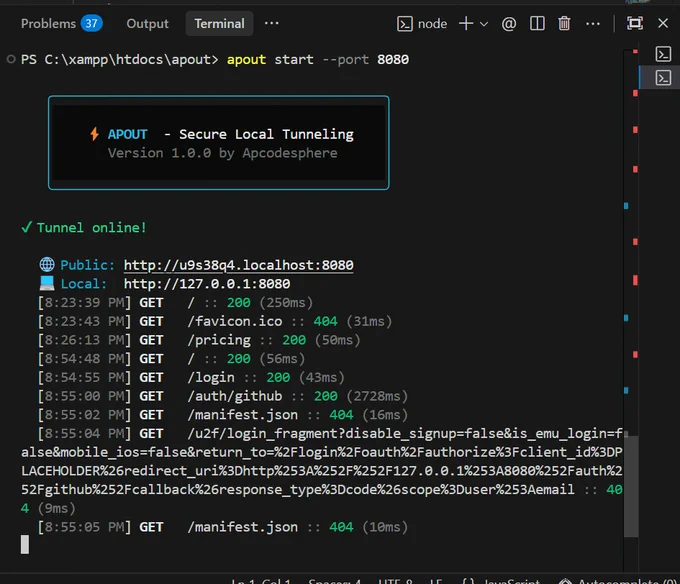The height and width of the screenshot is (584, 680).
Task: Close the panel with X icon
Action: click(x=663, y=23)
